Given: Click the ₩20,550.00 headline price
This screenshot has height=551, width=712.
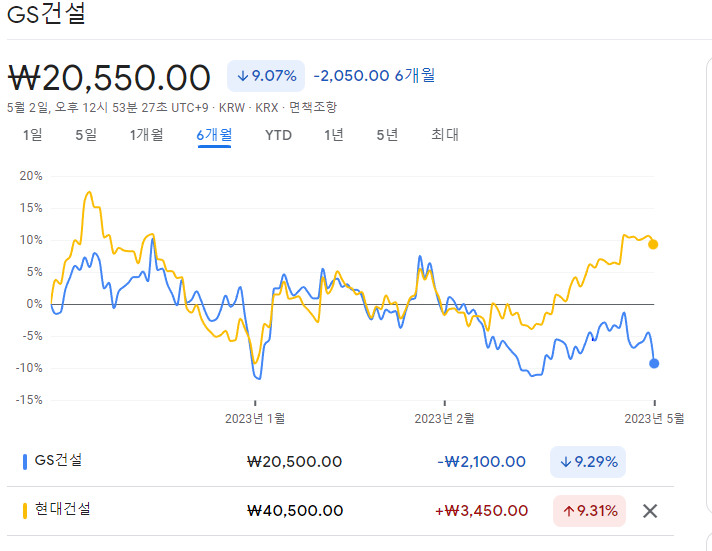Looking at the screenshot, I should [x=109, y=78].
